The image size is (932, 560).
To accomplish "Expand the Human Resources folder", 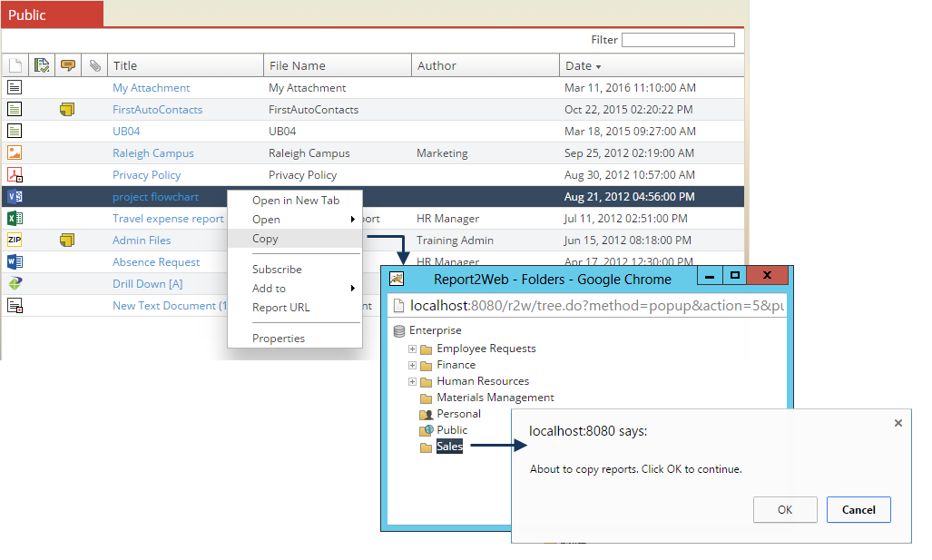I will [413, 380].
